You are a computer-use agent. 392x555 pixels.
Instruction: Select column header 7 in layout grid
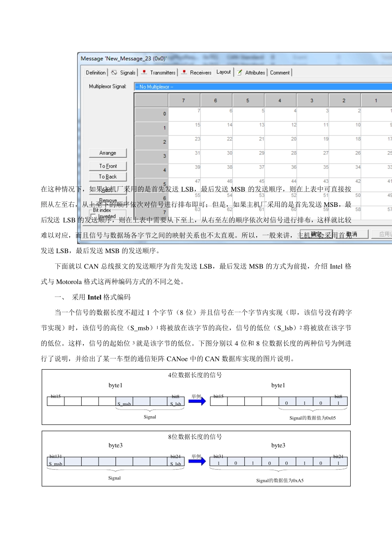pos(184,100)
